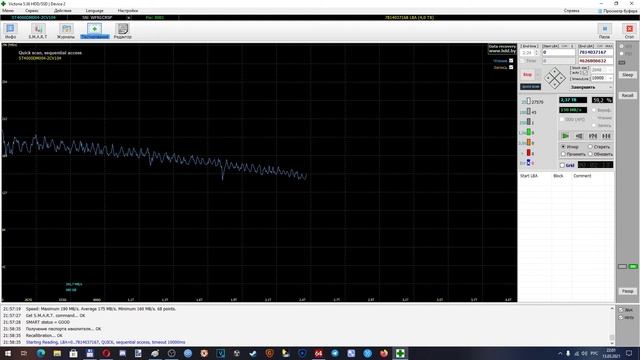Viewport: 640px width, 360px height.
Task: Open the Windows Start menu
Action: click(x=8, y=353)
